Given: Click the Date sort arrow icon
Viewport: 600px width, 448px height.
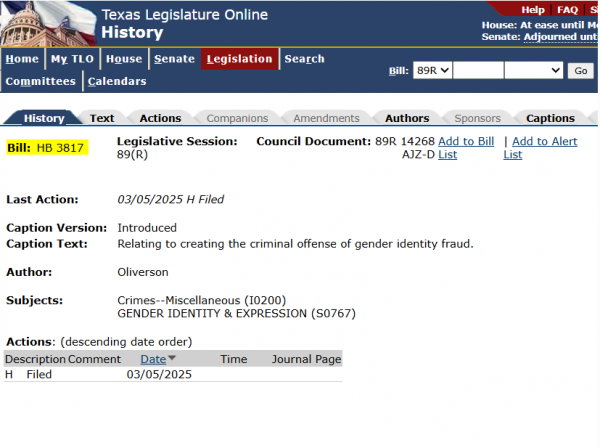Looking at the screenshot, I should [172, 359].
